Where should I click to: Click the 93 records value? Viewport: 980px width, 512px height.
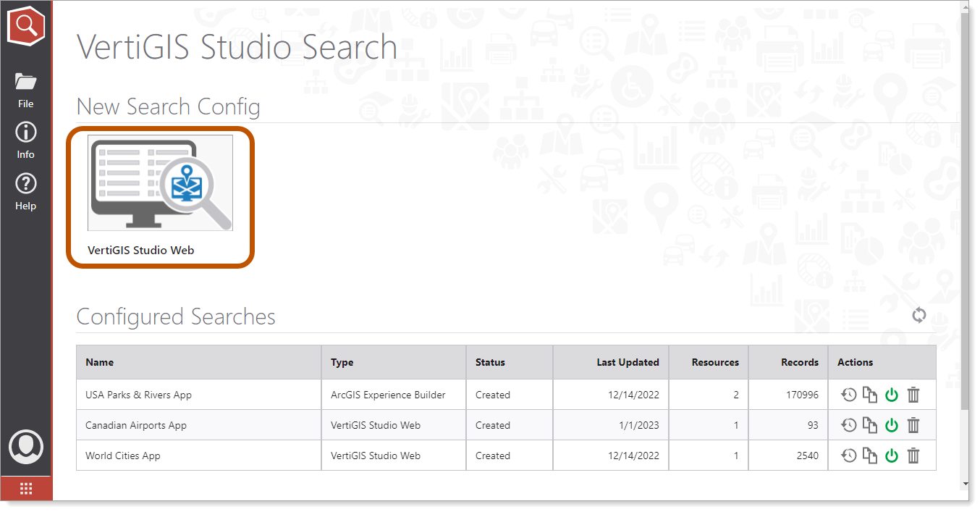[813, 425]
